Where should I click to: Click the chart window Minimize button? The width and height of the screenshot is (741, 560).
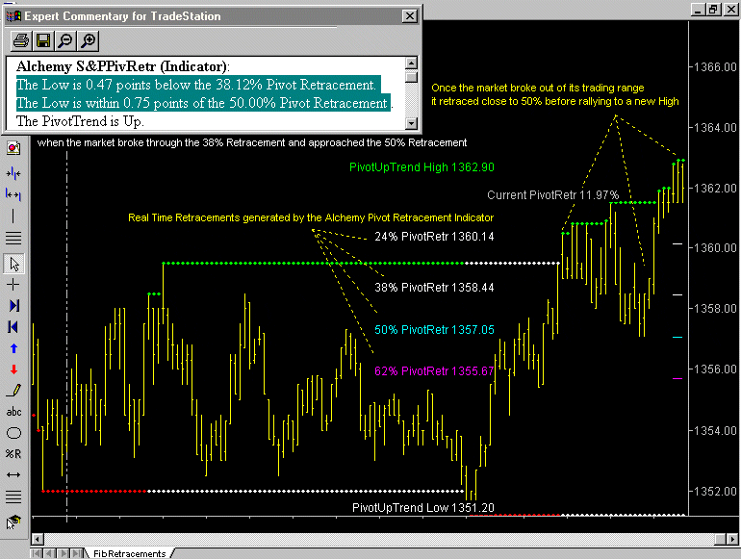698,9
